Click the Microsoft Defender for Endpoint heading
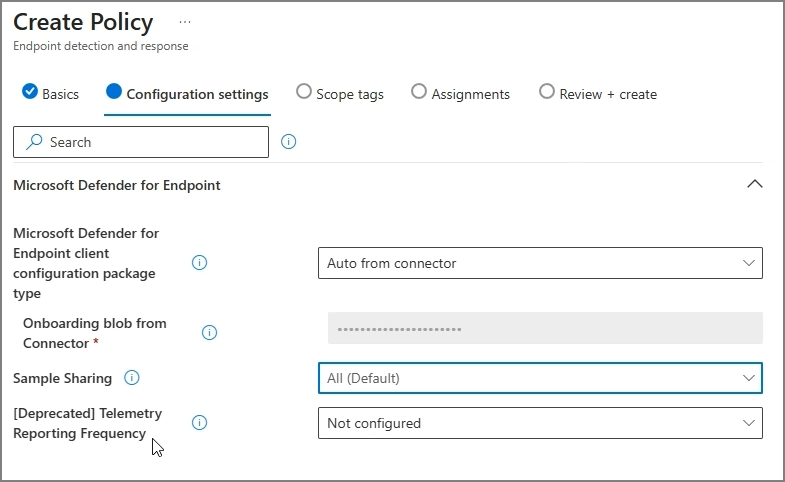This screenshot has width=785, height=482. pyautogui.click(x=117, y=185)
